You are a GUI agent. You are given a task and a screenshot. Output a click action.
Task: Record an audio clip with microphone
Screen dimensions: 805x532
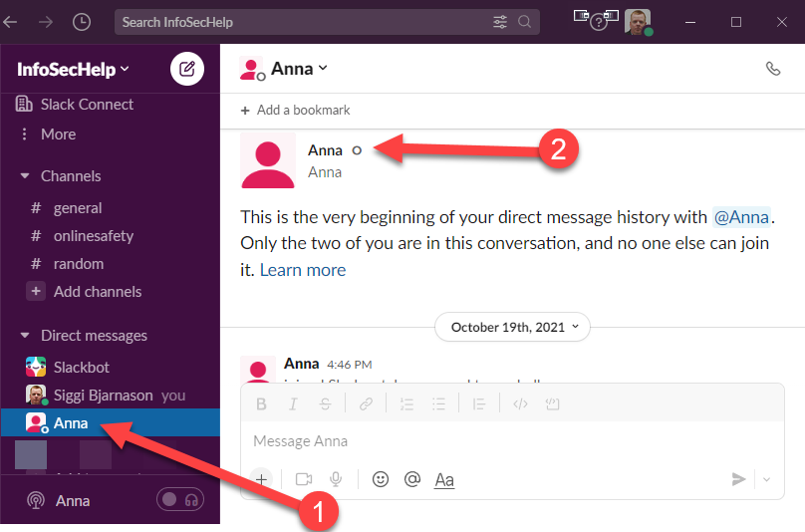point(336,479)
